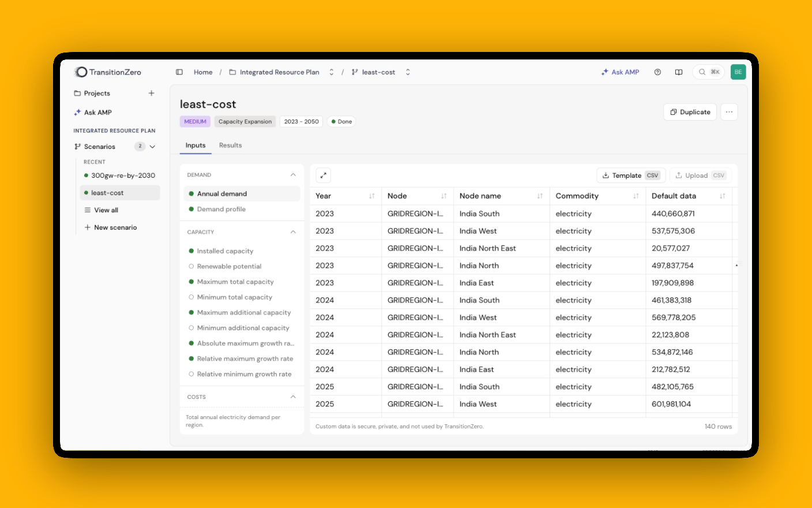This screenshot has height=508, width=812.
Task: Click View all scenarios
Action: tap(101, 210)
